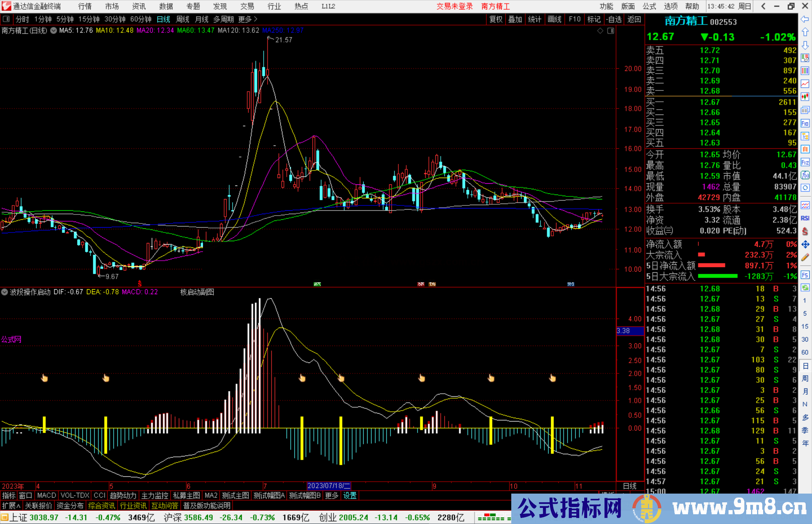Toggle the chart window split icon
Screen dimensions: 812x524
click(611, 31)
